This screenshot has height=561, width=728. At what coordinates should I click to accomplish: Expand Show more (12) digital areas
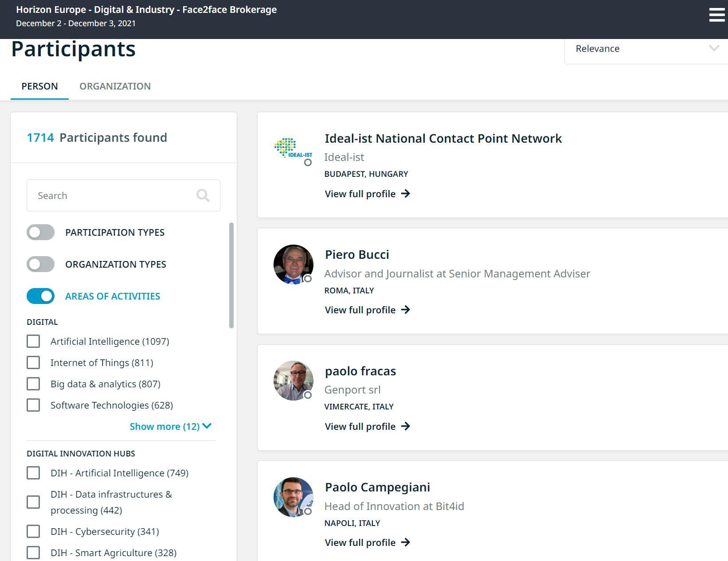(x=171, y=426)
